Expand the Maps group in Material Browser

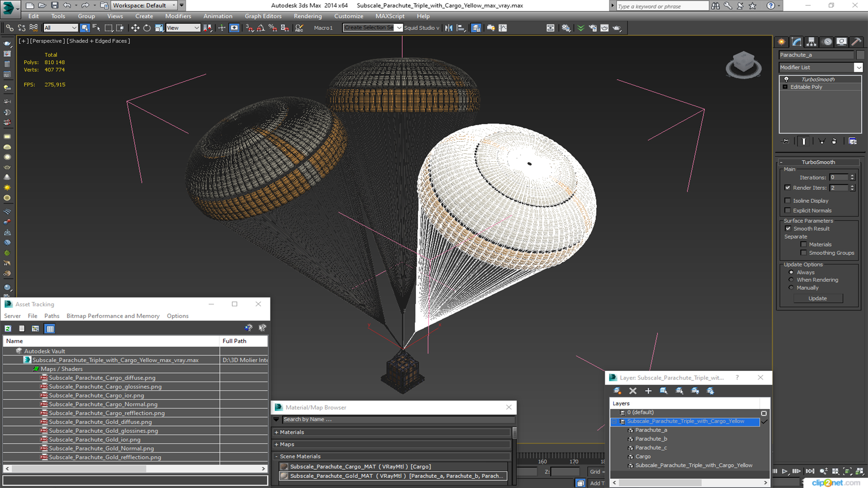coord(276,444)
